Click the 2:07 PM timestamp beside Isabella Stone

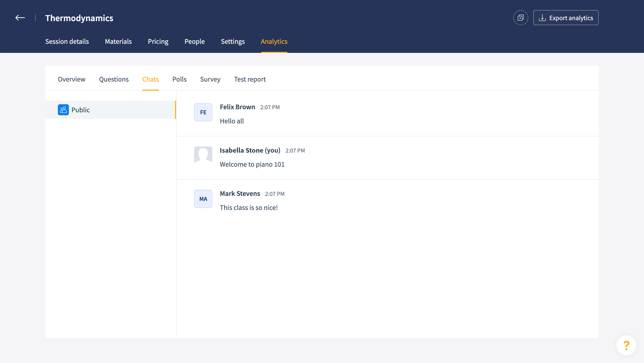click(x=295, y=151)
